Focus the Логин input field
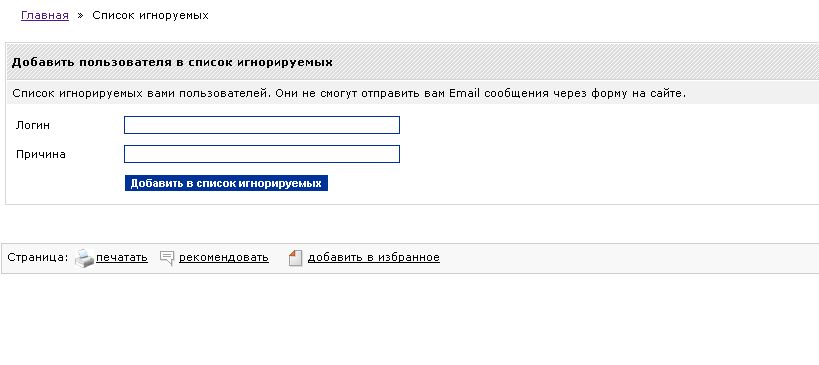819x365 pixels. pyautogui.click(x=262, y=125)
